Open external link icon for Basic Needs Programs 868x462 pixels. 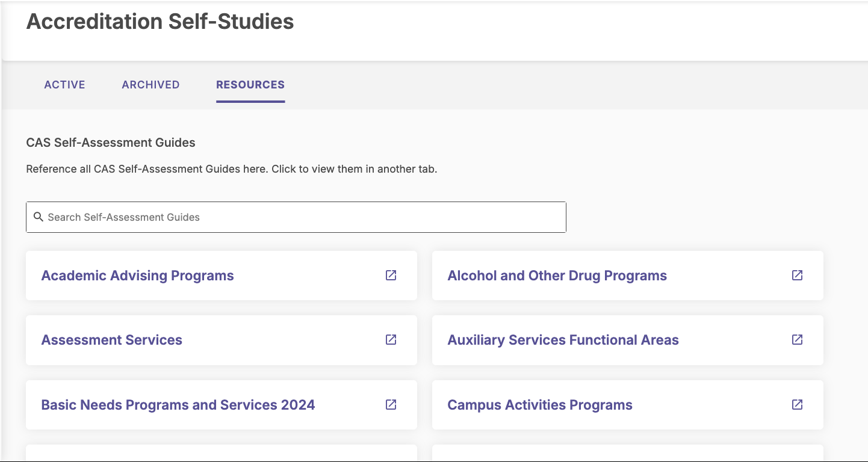pyautogui.click(x=391, y=405)
